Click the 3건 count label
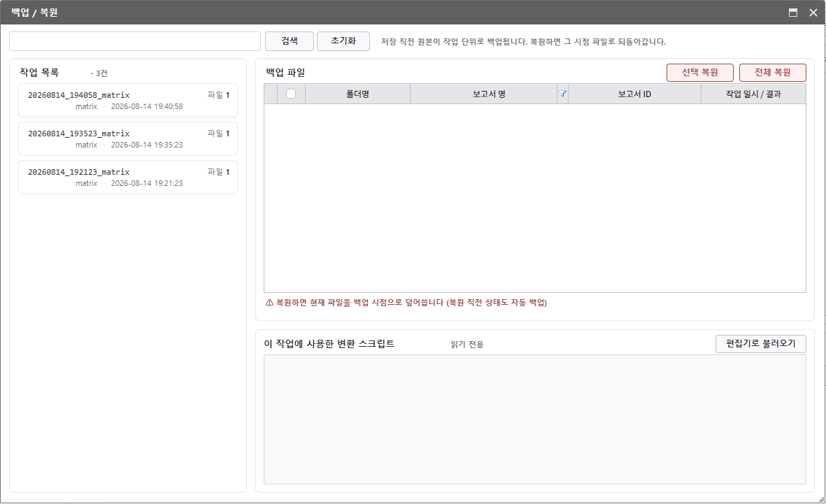 click(x=99, y=73)
